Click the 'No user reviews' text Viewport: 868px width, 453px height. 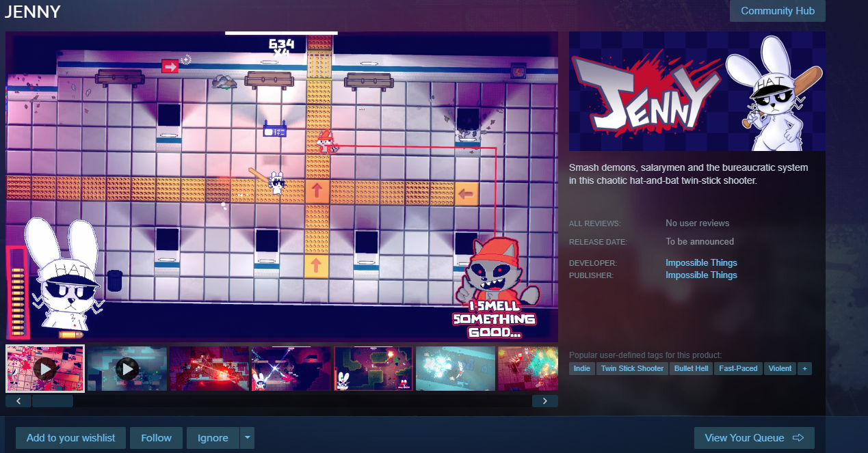tap(697, 223)
